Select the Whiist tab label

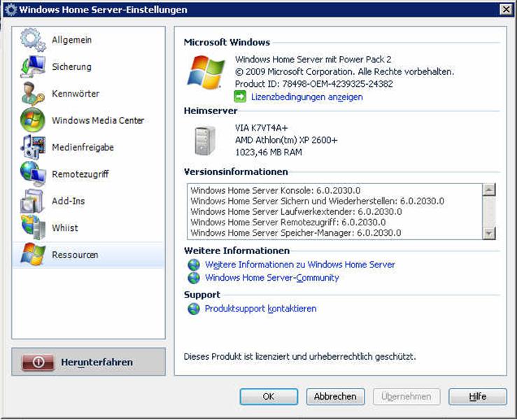pyautogui.click(x=65, y=228)
